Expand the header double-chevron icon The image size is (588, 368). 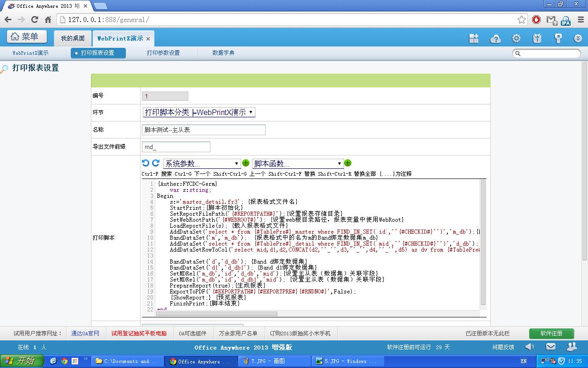coord(578,39)
